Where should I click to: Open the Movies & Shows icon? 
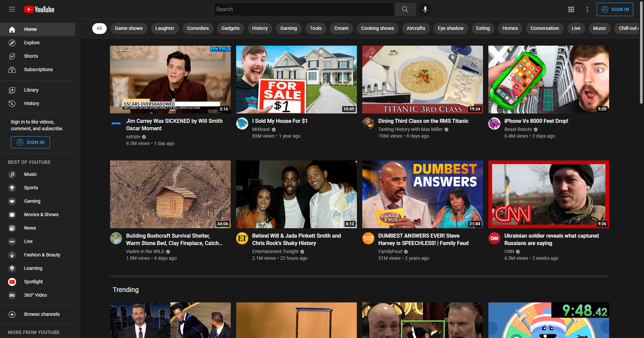(x=12, y=215)
